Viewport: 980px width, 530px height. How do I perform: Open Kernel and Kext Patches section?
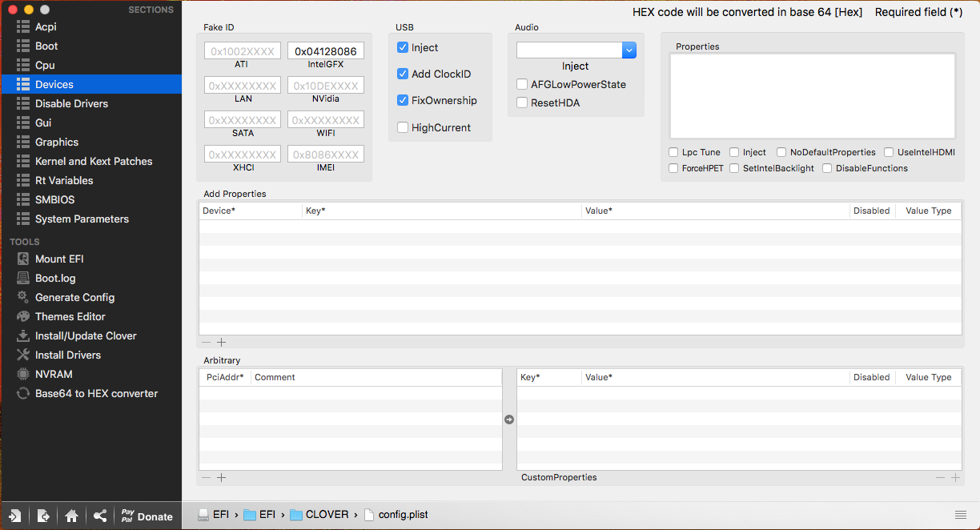(x=90, y=161)
